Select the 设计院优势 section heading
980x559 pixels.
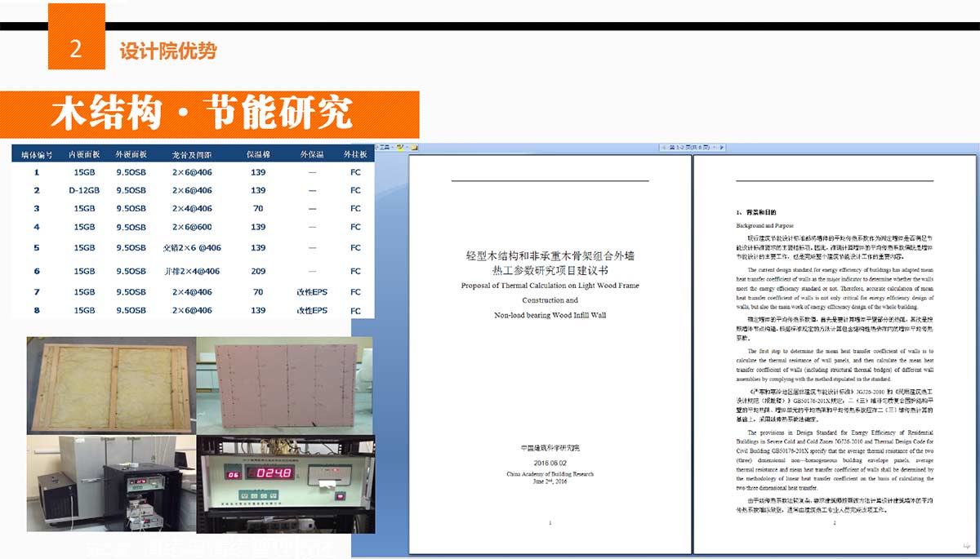(168, 51)
